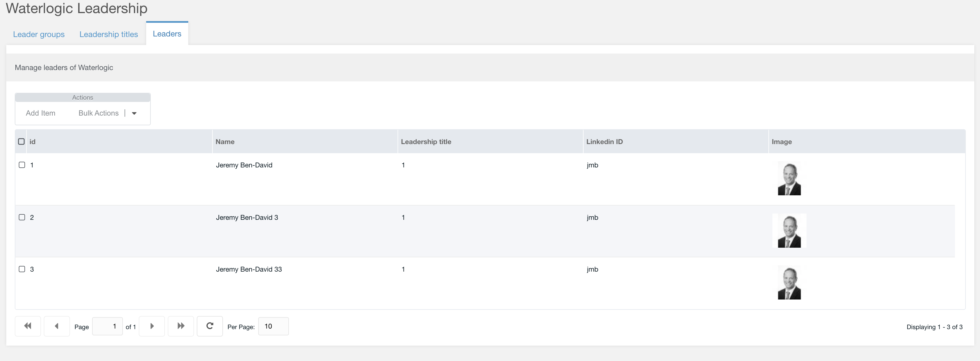Open the Leadership titles tab

click(109, 34)
